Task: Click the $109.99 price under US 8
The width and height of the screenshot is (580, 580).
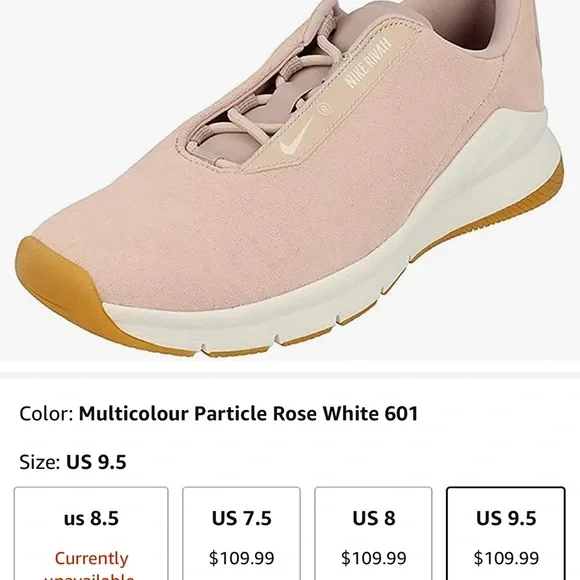Action: point(374,558)
